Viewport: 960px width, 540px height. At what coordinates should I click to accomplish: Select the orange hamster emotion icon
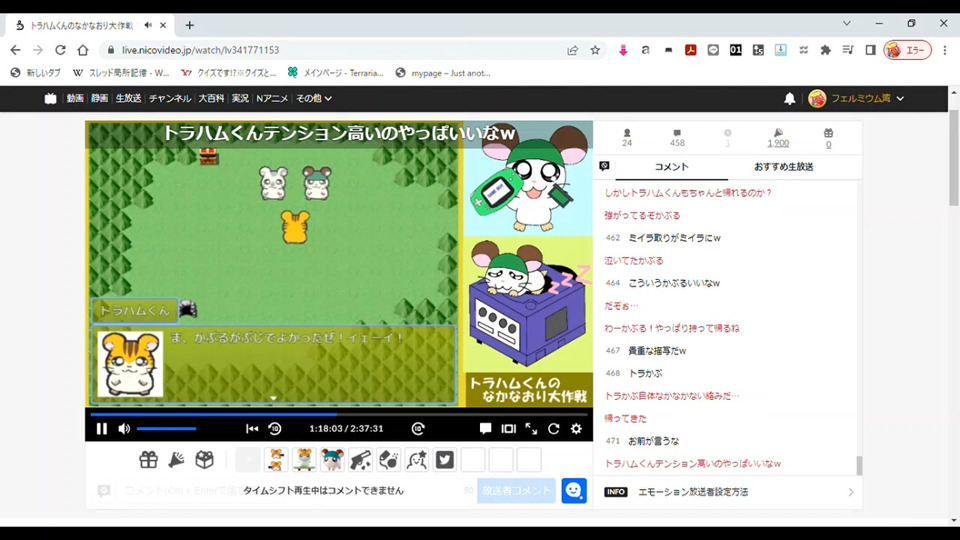[x=276, y=460]
